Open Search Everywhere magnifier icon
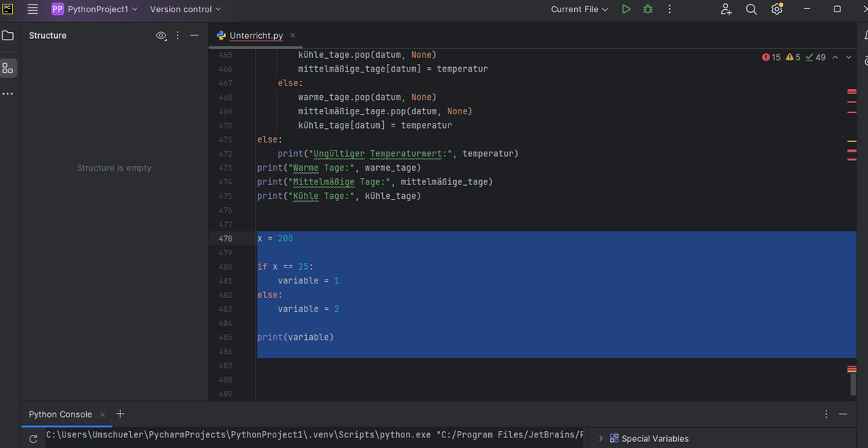 pyautogui.click(x=751, y=9)
